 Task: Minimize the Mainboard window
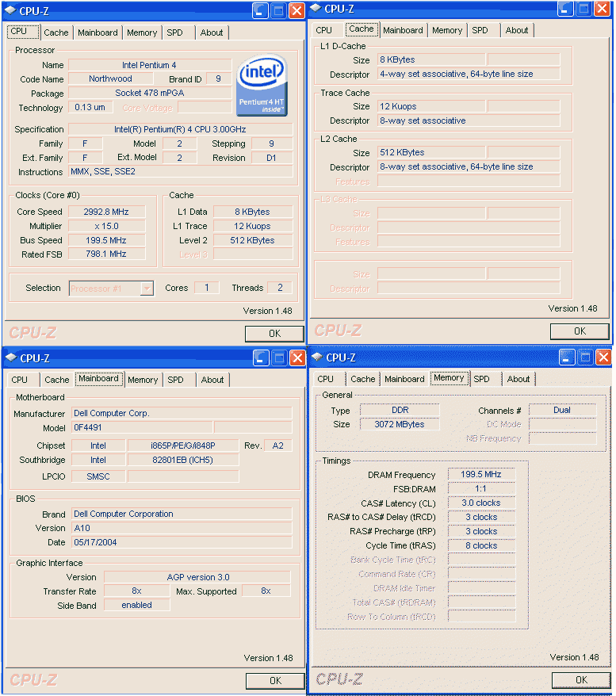[x=261, y=358]
